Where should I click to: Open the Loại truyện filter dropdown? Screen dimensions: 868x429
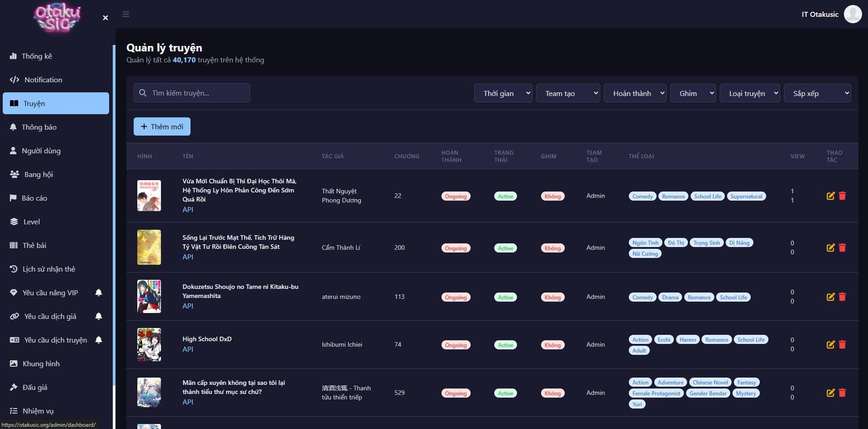tap(749, 93)
